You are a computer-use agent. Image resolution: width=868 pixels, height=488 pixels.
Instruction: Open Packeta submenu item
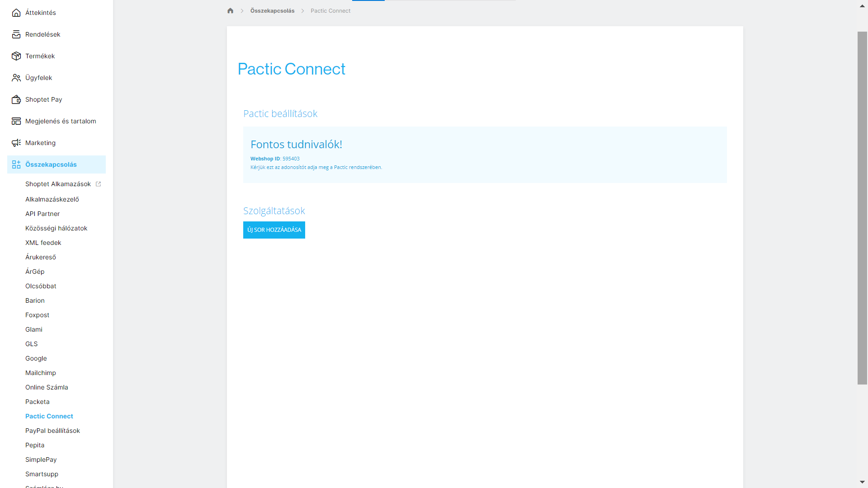pos(38,402)
